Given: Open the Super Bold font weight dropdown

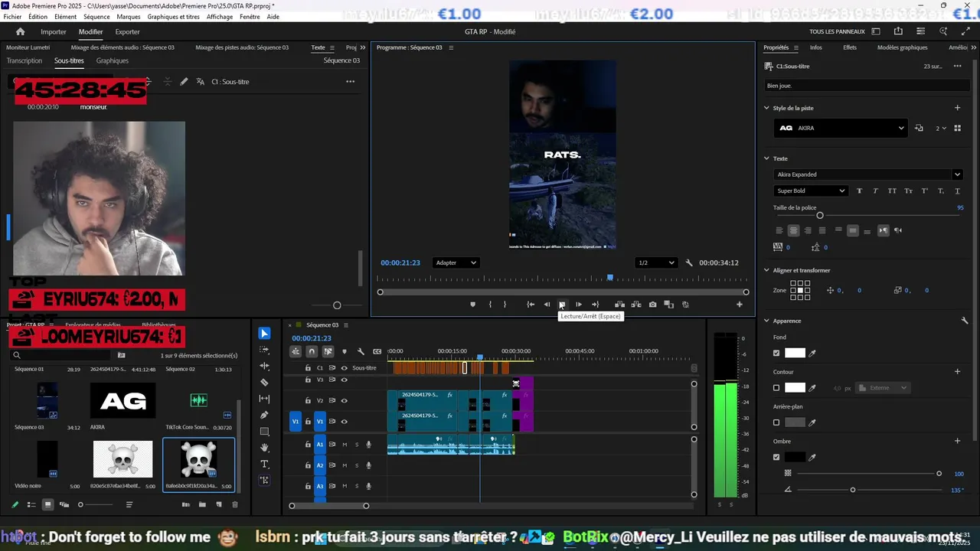Looking at the screenshot, I should (811, 191).
